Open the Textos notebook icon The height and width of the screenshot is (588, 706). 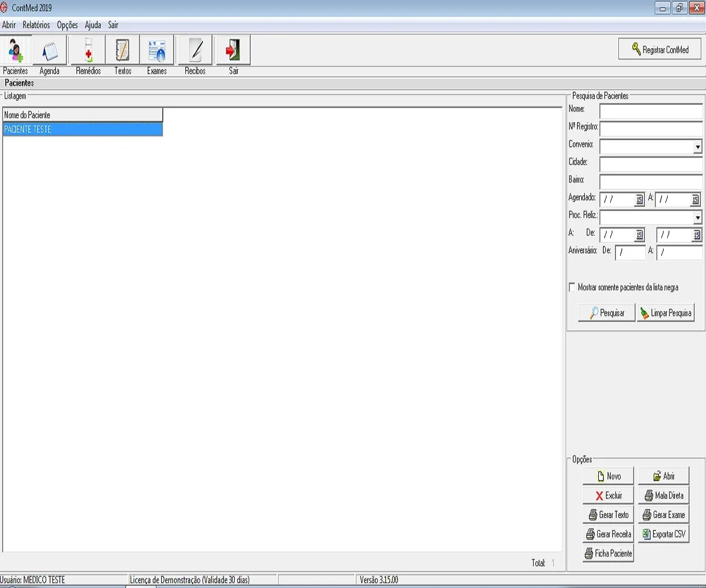tap(122, 50)
